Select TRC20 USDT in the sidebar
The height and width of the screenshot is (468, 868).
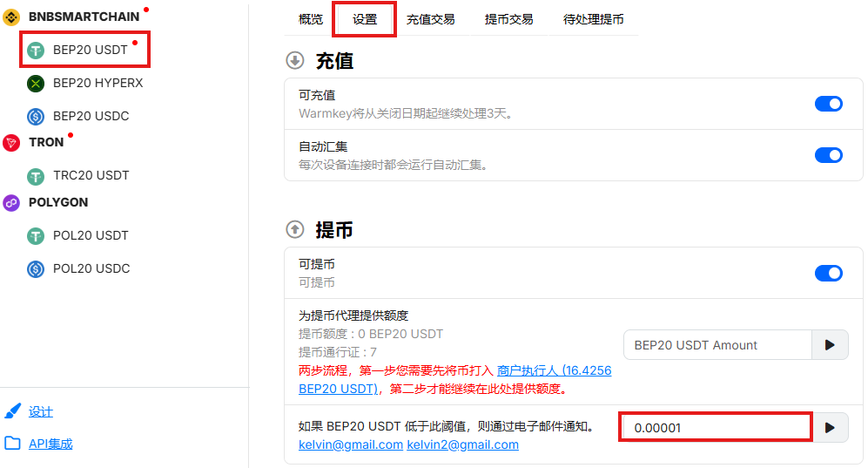[x=91, y=175]
